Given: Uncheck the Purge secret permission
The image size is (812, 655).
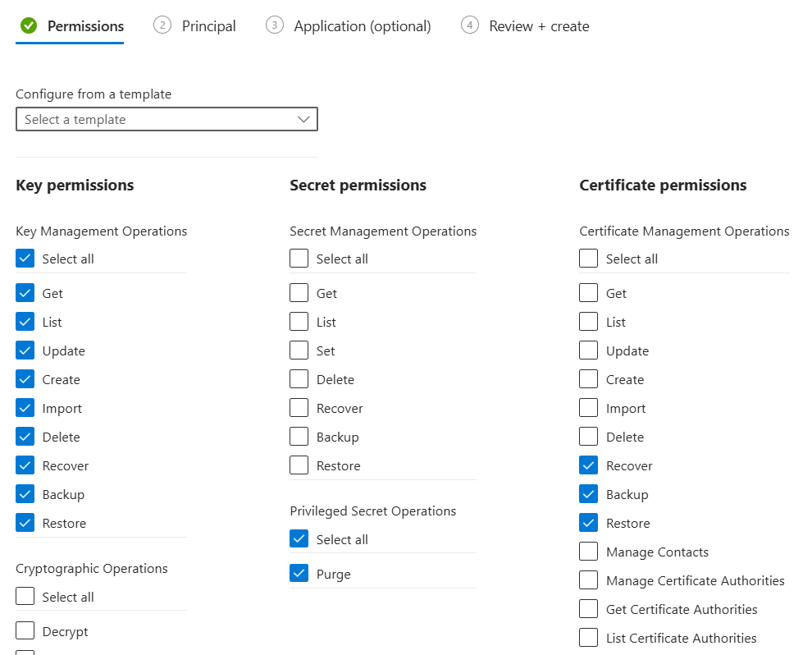Looking at the screenshot, I should [299, 574].
